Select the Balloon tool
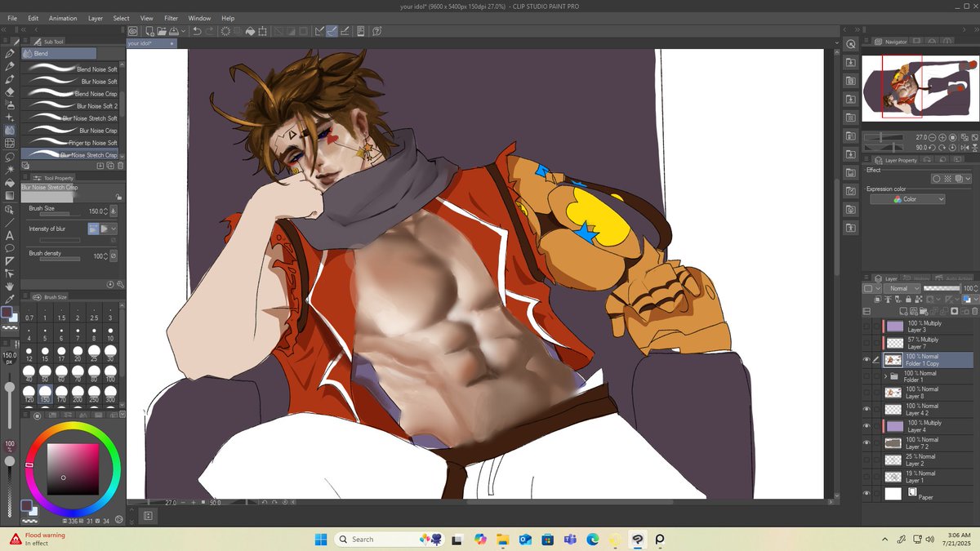This screenshot has width=980, height=551. (x=10, y=248)
